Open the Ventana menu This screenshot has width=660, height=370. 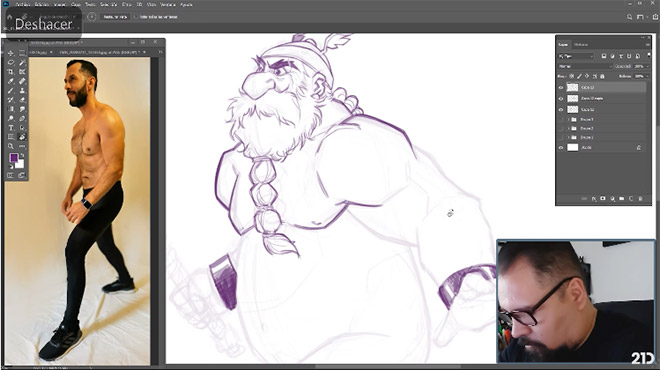[x=168, y=5]
